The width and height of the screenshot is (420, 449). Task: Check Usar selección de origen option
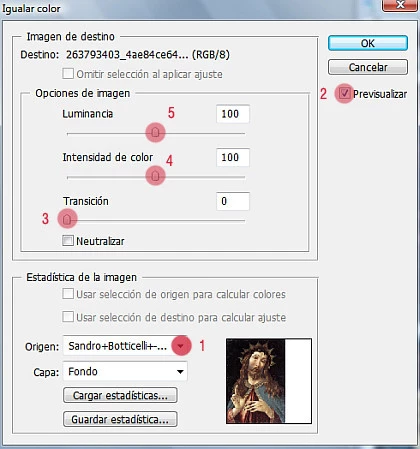click(68, 294)
